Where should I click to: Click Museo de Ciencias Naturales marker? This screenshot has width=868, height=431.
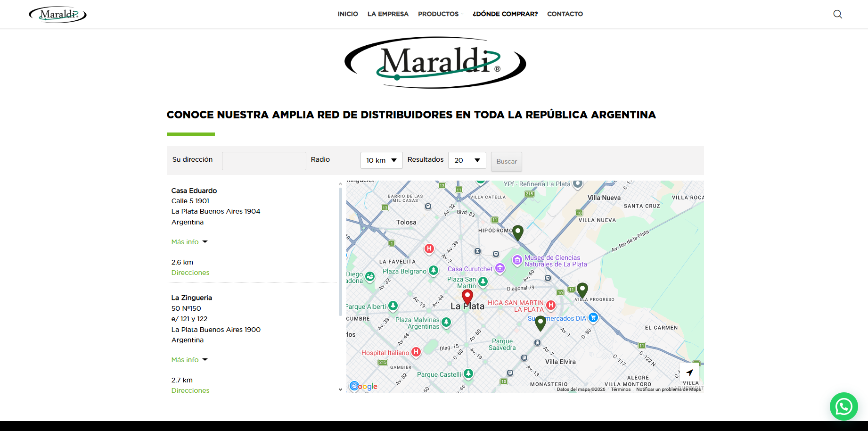(x=517, y=260)
